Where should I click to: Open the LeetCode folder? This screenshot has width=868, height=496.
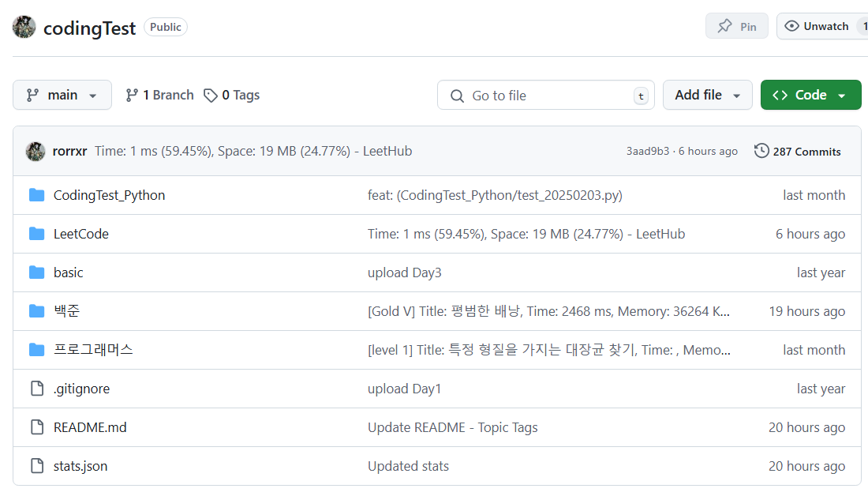(80, 234)
